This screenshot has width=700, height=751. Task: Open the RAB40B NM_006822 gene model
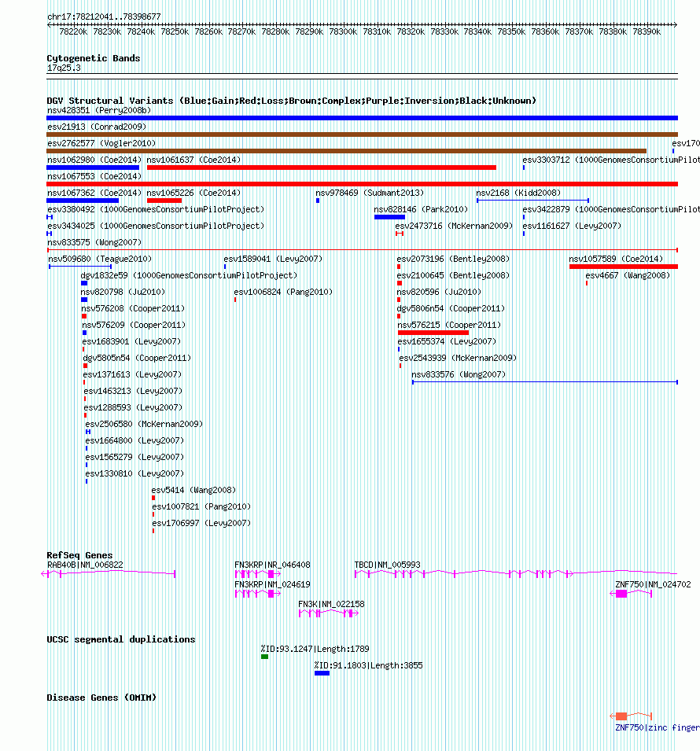(x=109, y=573)
